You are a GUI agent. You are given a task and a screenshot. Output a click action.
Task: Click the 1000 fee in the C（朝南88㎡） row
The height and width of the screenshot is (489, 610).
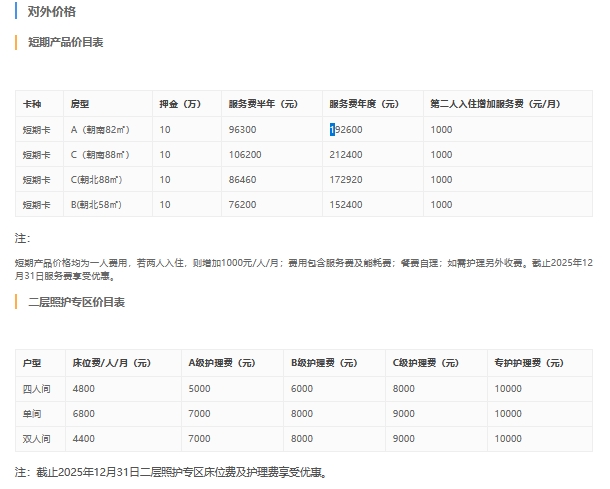click(x=441, y=154)
